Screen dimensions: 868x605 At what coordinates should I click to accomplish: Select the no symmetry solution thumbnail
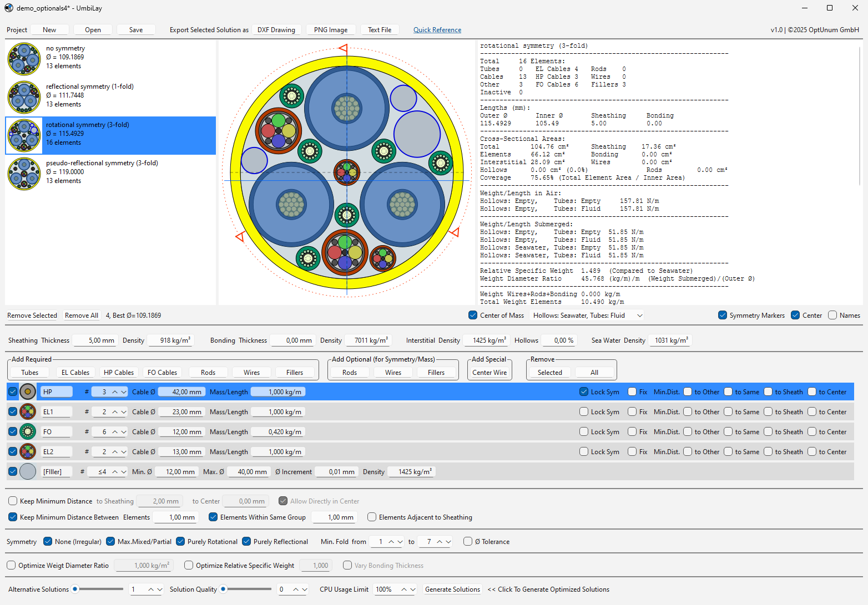coord(24,59)
